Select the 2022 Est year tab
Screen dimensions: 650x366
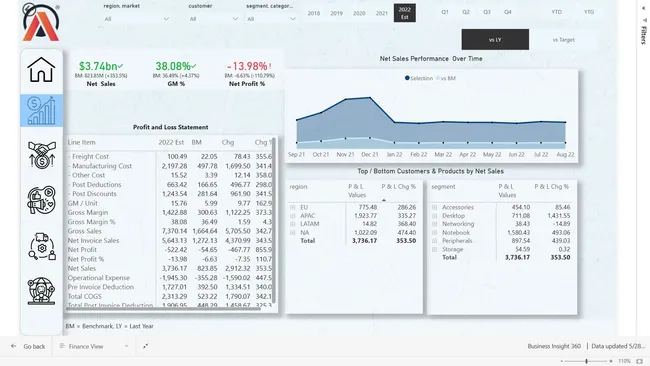(x=405, y=13)
